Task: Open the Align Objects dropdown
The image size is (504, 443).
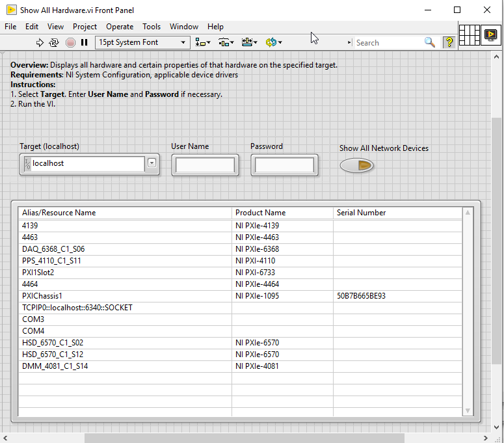Action: [203, 42]
